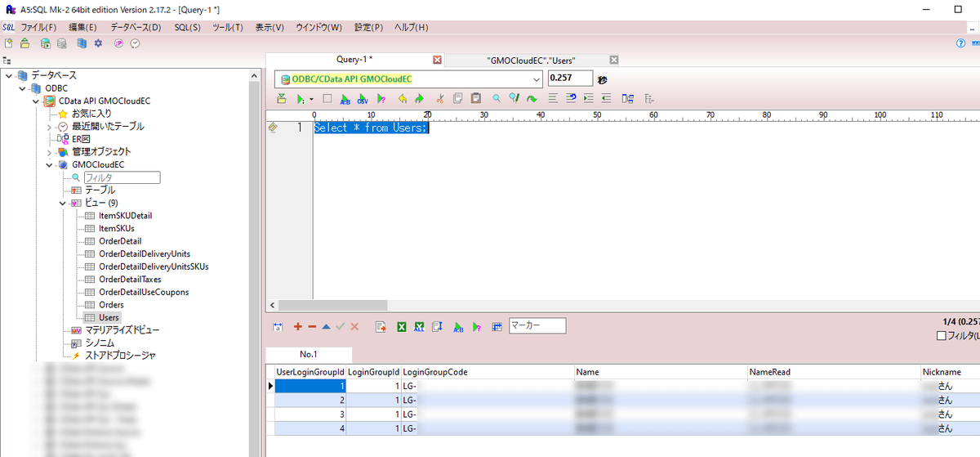Select the Users view in tree
Screen dimensions: 980x457
pyautogui.click(x=109, y=317)
